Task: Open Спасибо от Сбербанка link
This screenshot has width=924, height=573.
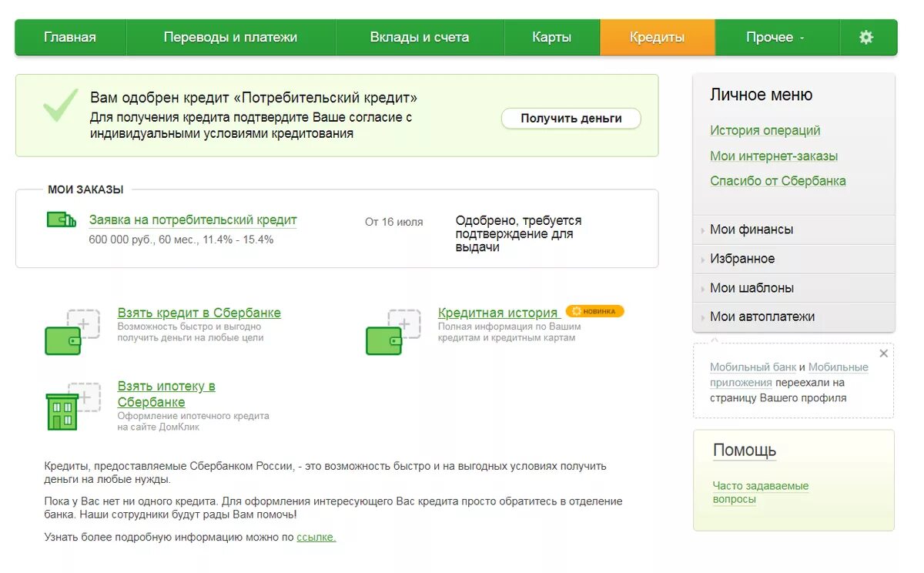Action: coord(778,181)
